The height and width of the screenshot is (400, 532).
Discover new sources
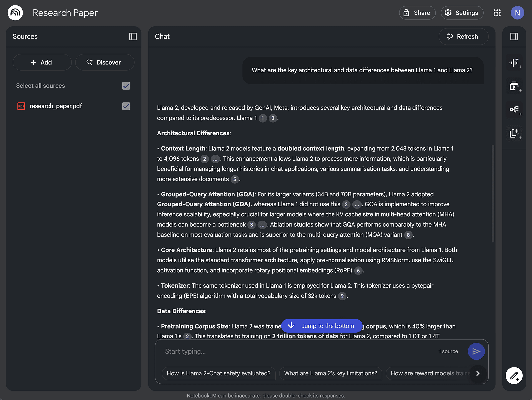click(105, 62)
